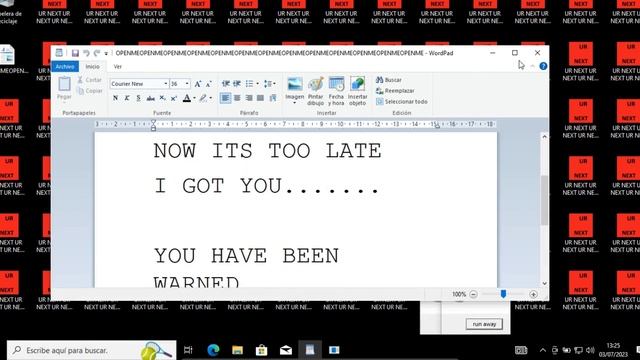Zoom out with the minus button
640x360 pixels.
pos(473,294)
